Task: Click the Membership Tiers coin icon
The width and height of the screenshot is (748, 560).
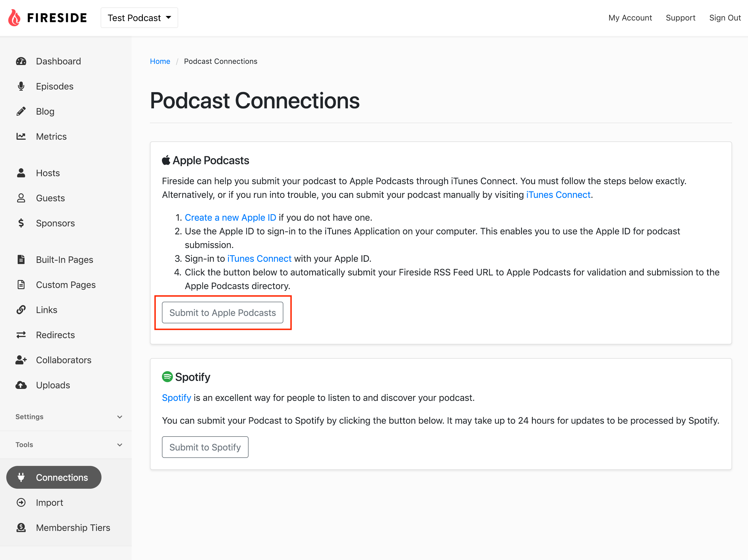Action: (21, 527)
